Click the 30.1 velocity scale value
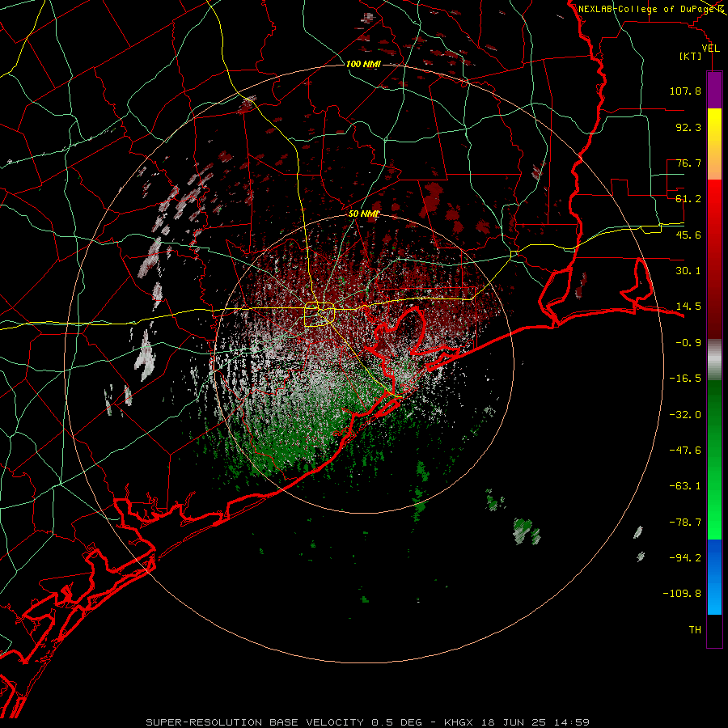This screenshot has width=728, height=728. point(688,271)
